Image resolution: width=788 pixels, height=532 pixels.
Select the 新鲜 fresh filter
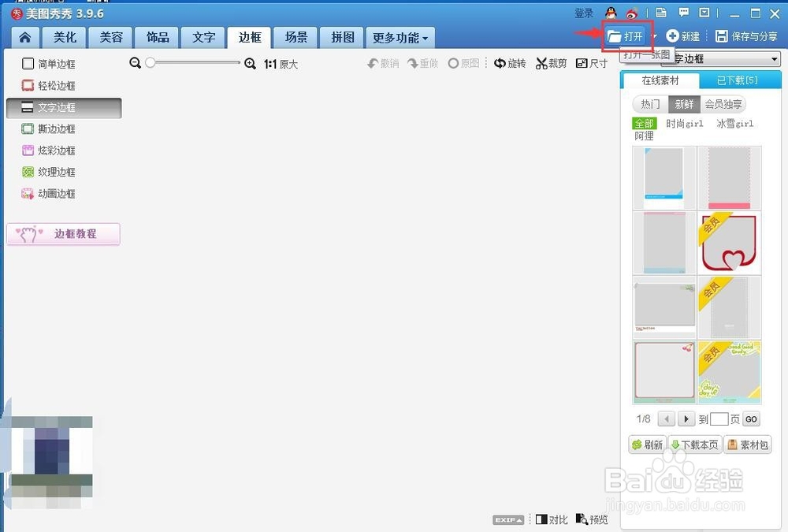tap(685, 103)
